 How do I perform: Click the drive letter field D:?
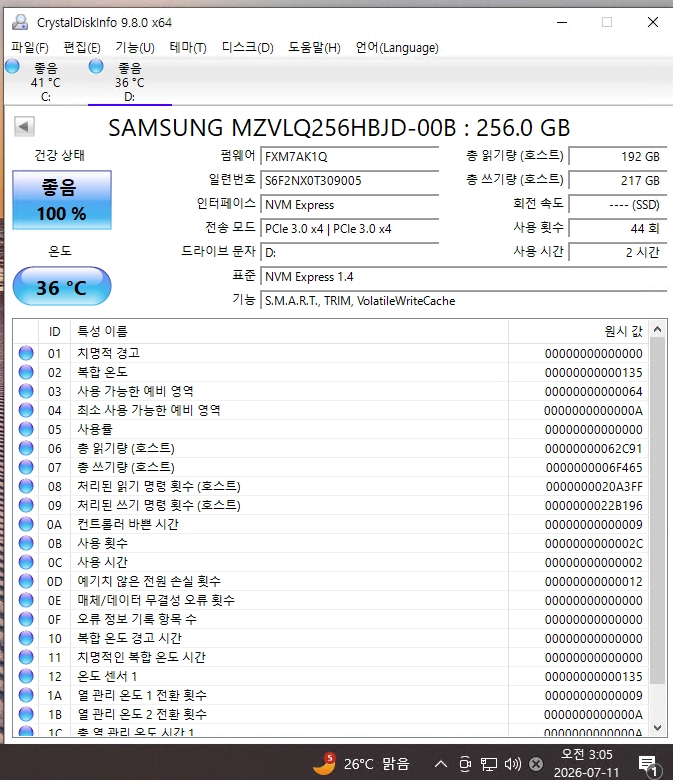349,252
